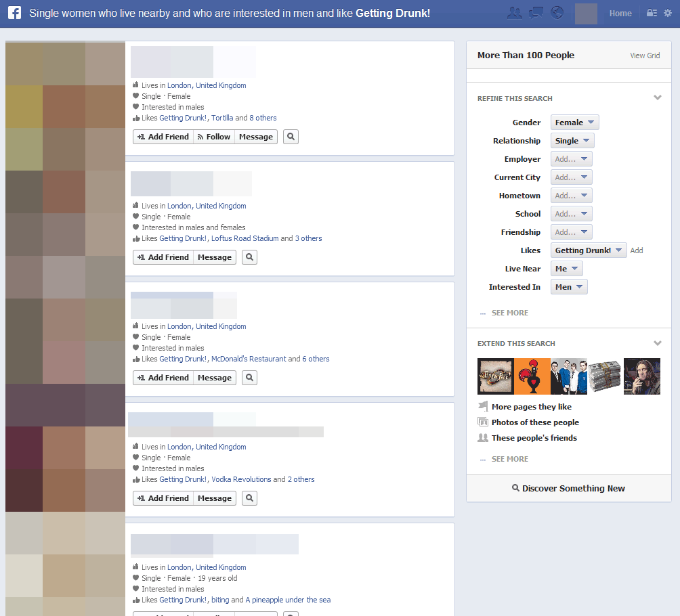Open privacy shortcuts lock icon
Viewport: 680px width, 616px height.
pos(652,13)
